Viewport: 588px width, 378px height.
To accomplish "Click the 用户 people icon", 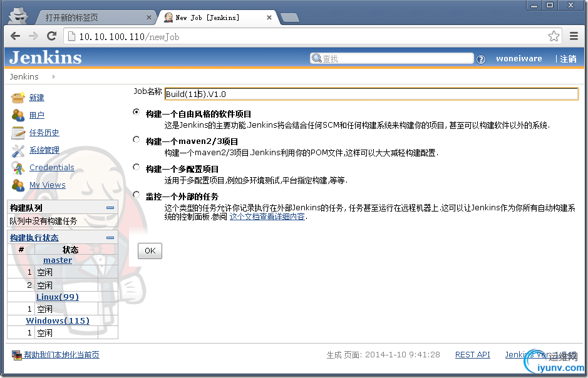I will coord(18,115).
